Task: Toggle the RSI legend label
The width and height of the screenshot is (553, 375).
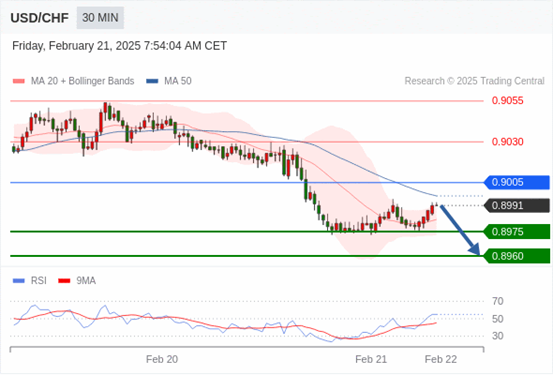Action: click(38, 281)
